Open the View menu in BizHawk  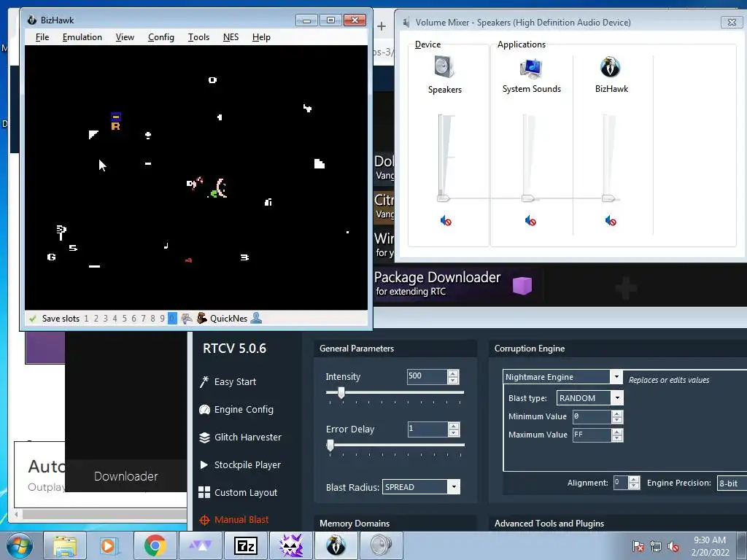click(x=125, y=37)
